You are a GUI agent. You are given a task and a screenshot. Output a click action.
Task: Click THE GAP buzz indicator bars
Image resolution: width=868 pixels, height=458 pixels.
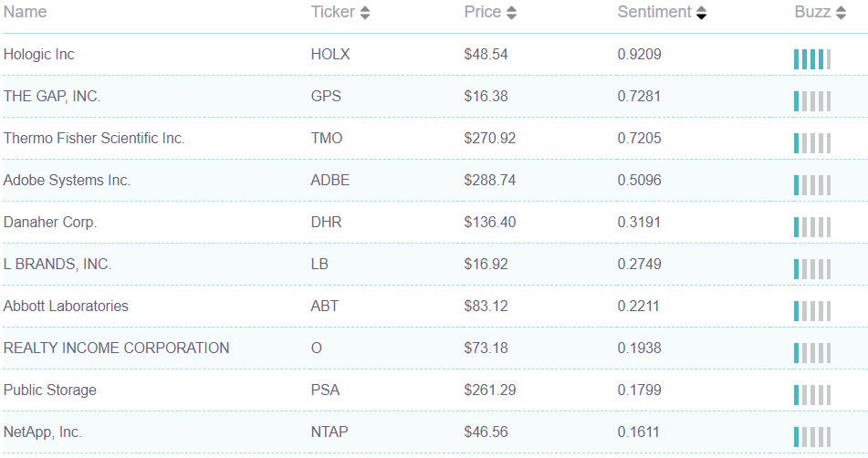coord(811,101)
